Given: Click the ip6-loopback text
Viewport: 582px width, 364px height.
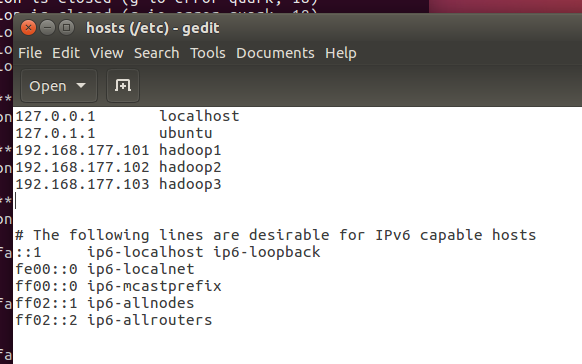Looking at the screenshot, I should click(267, 252).
